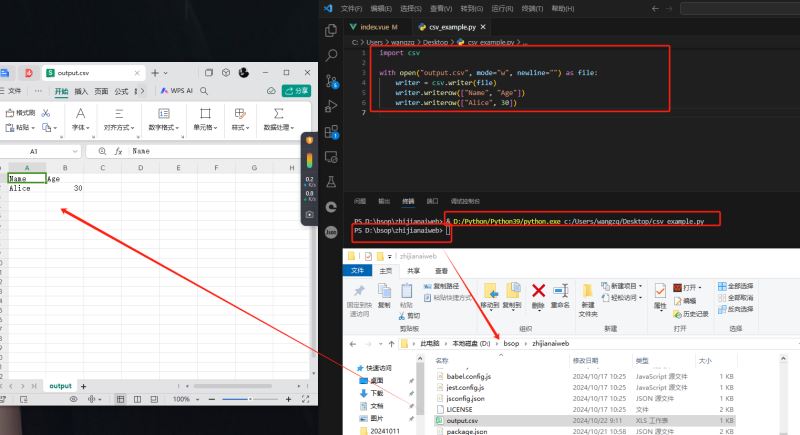Viewport: 800px width, 435px height.
Task: Select the VS Code Terminal panel tab
Action: click(x=408, y=201)
